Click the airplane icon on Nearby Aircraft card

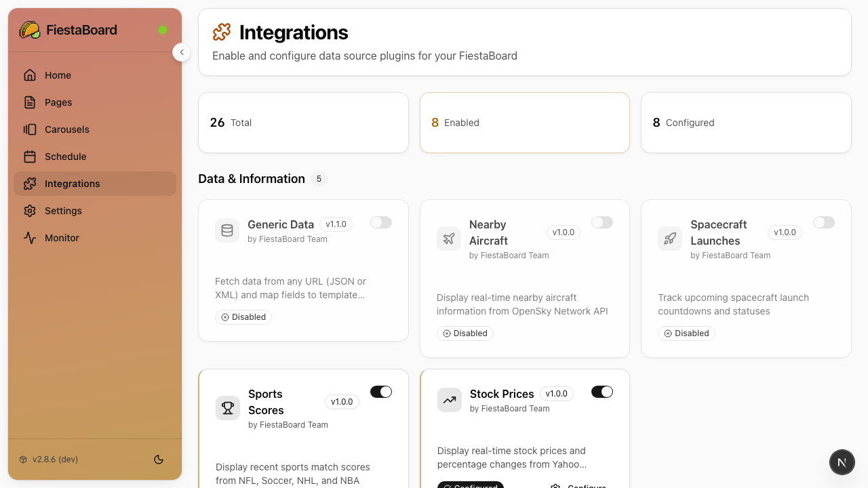pyautogui.click(x=448, y=239)
